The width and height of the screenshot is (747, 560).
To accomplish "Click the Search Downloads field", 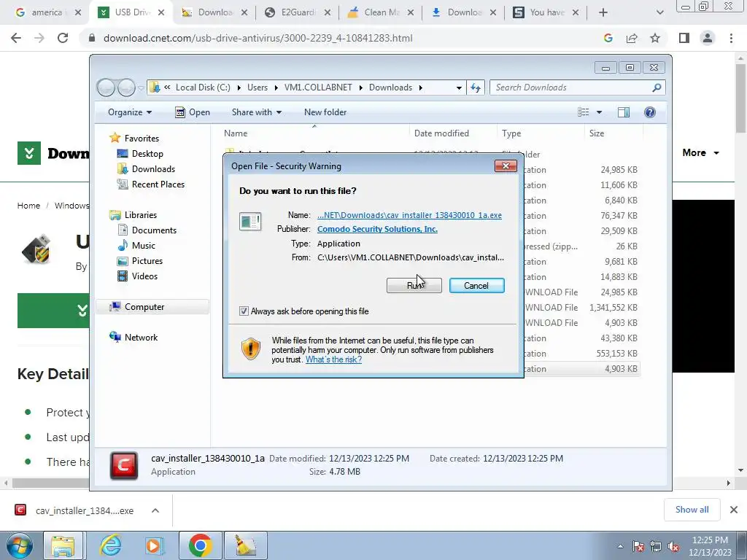I will pos(577,87).
